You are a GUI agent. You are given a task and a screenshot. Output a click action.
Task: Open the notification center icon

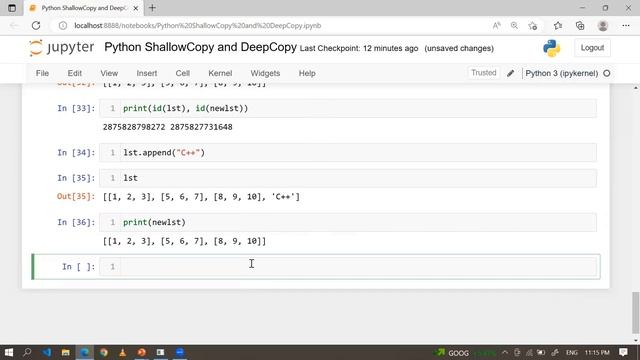coord(623,352)
